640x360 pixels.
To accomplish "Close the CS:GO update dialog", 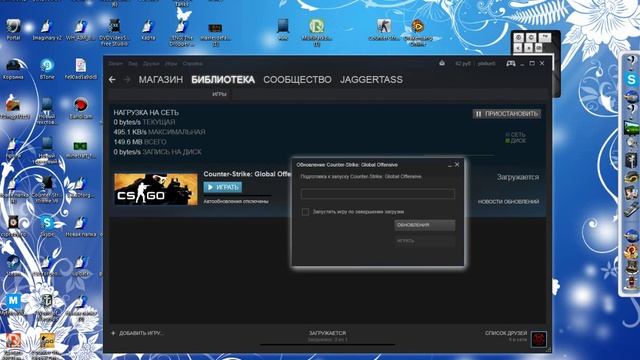I will click(457, 164).
